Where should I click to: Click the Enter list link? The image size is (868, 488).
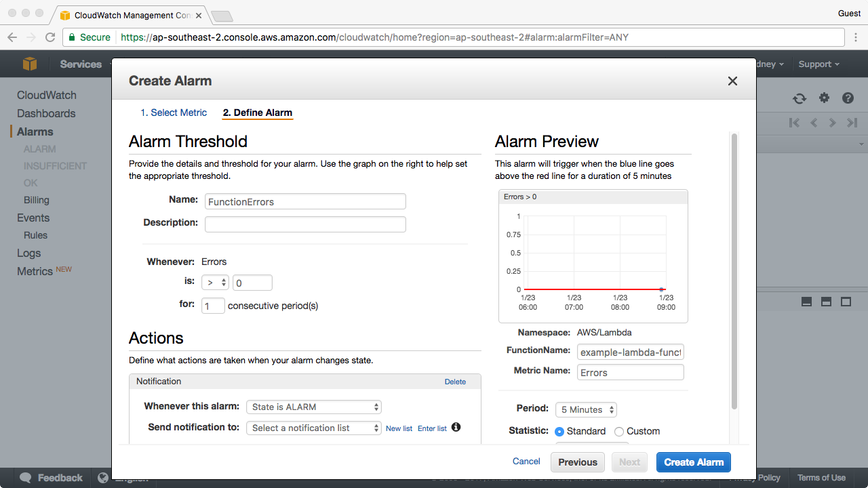coord(432,428)
